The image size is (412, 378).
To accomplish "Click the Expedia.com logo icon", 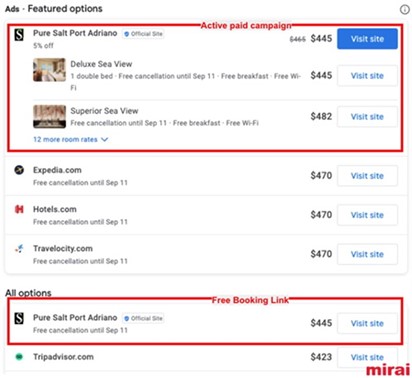I will (x=19, y=170).
